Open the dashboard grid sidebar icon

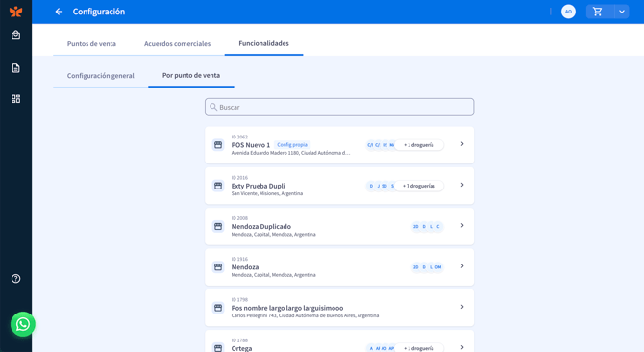[15, 99]
